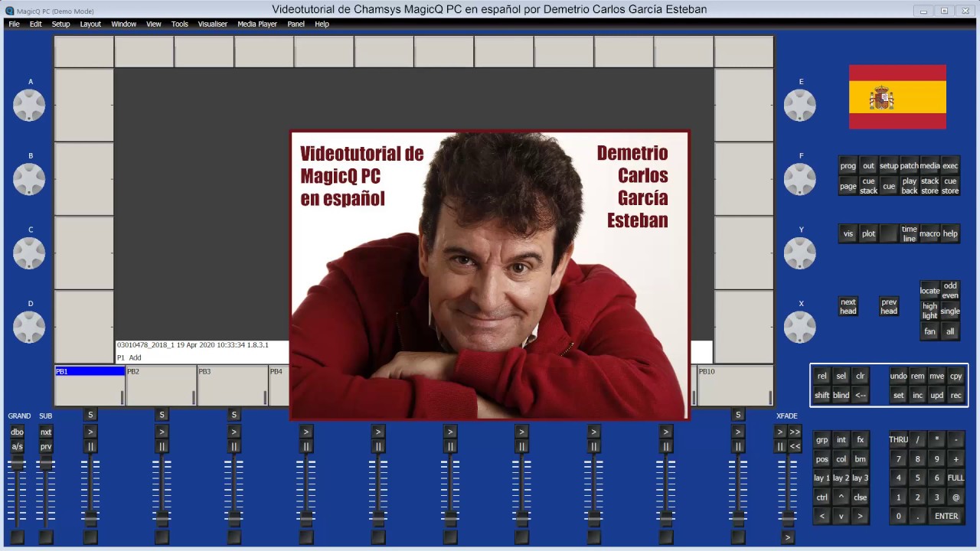Click the cue stack button
980x551 pixels.
click(x=868, y=186)
